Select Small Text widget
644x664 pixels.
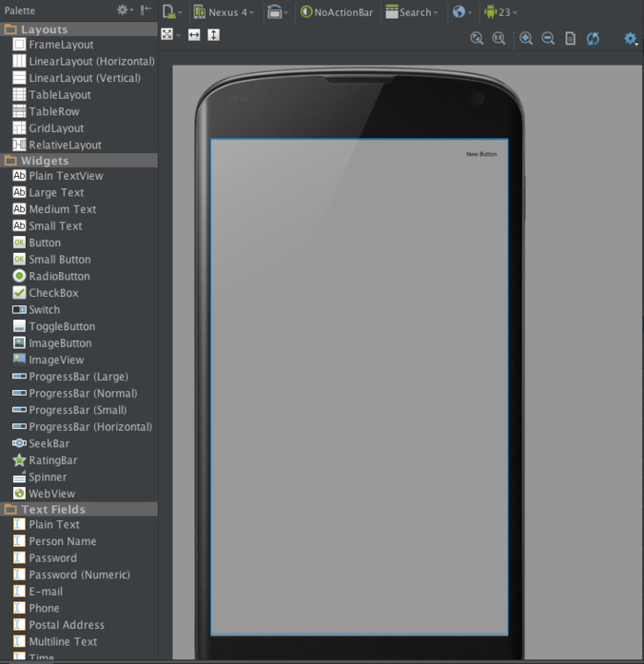(78, 226)
